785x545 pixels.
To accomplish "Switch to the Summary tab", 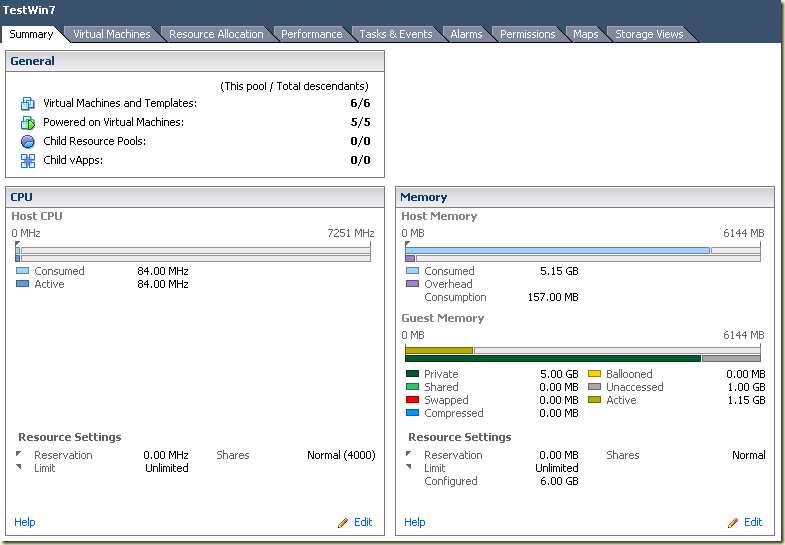I will pyautogui.click(x=31, y=34).
